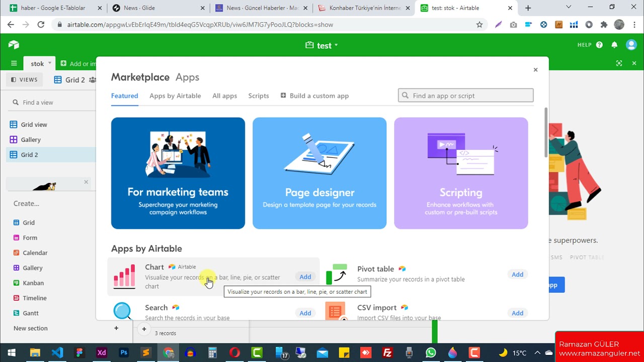Open Photoshop from the taskbar

[x=124, y=352]
